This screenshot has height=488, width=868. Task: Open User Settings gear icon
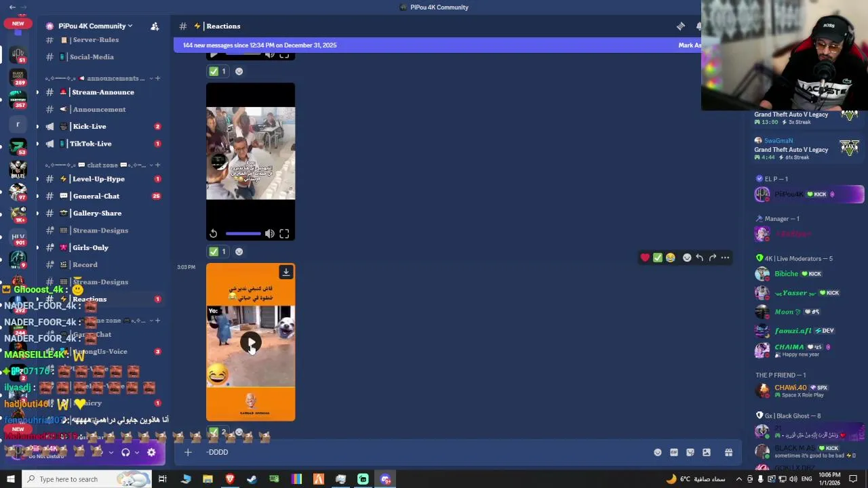pyautogui.click(x=151, y=452)
